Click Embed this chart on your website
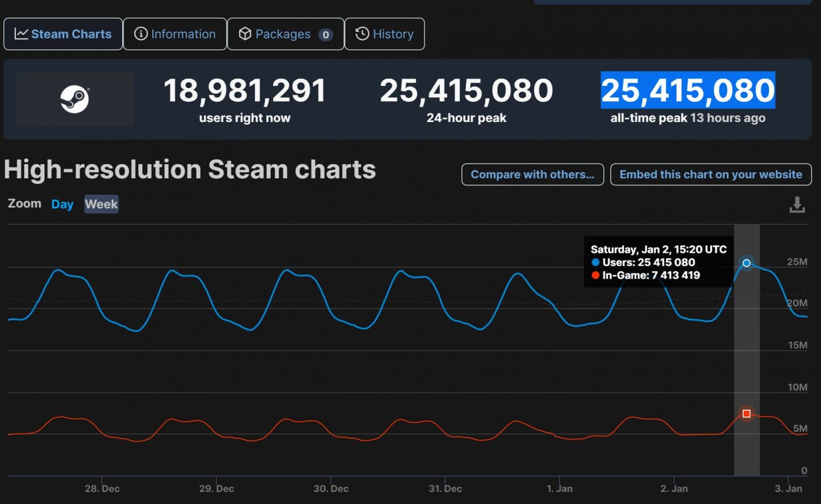 click(710, 175)
